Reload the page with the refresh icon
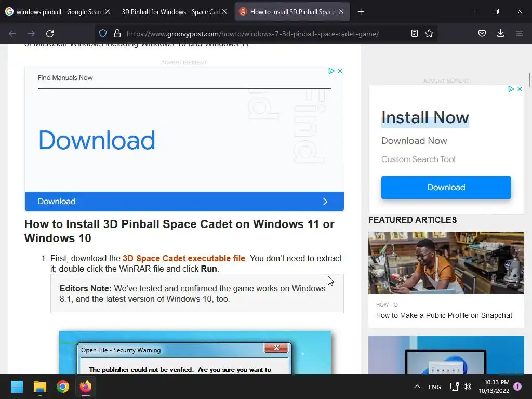This screenshot has height=399, width=532. point(50,34)
